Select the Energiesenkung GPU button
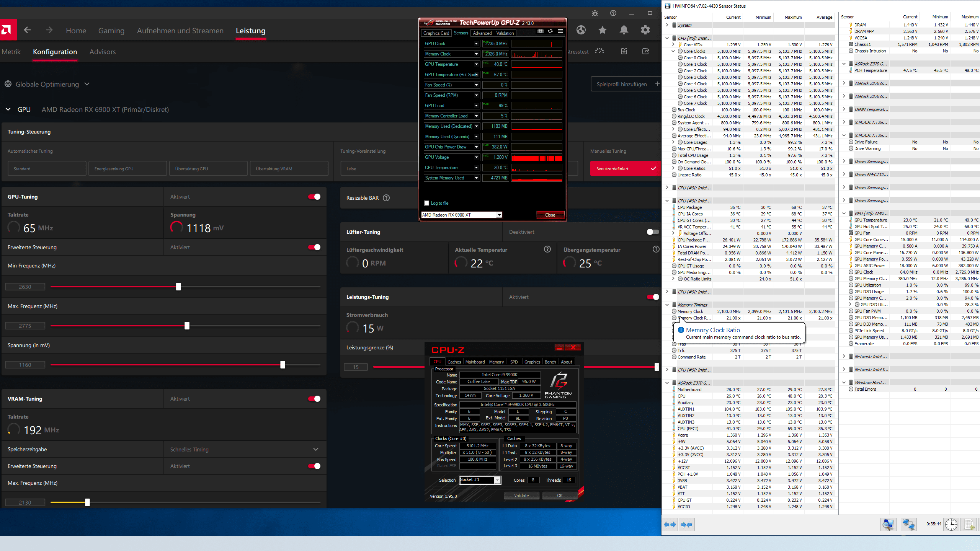 128,169
